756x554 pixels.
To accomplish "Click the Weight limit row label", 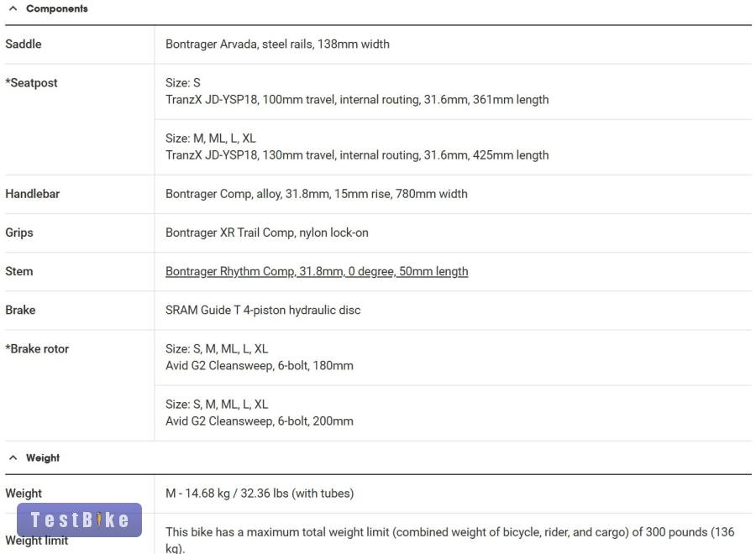I will point(36,541).
